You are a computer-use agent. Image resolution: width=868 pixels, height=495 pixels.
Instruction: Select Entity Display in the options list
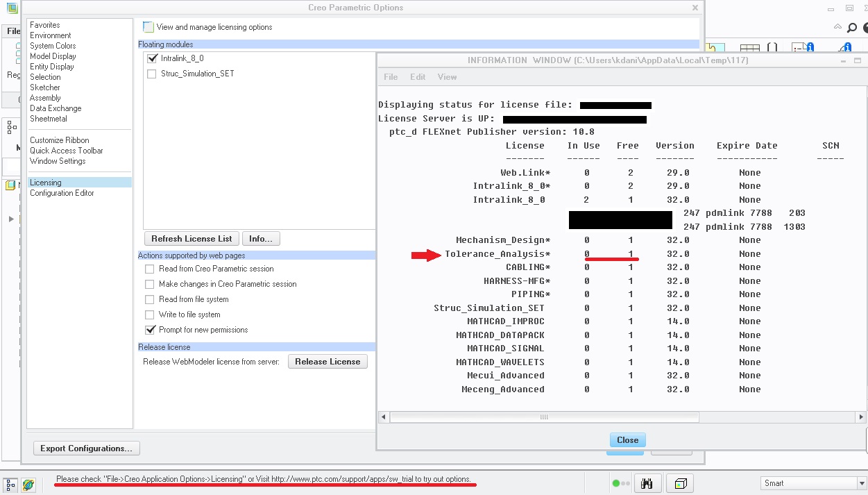52,67
